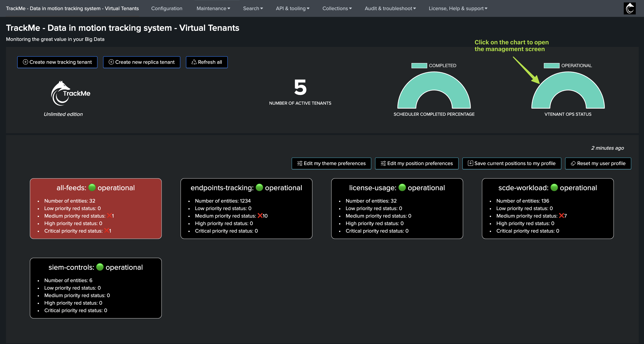Click '2 minutes ago' refresh timestamp
This screenshot has height=344, width=644.
[x=607, y=148]
